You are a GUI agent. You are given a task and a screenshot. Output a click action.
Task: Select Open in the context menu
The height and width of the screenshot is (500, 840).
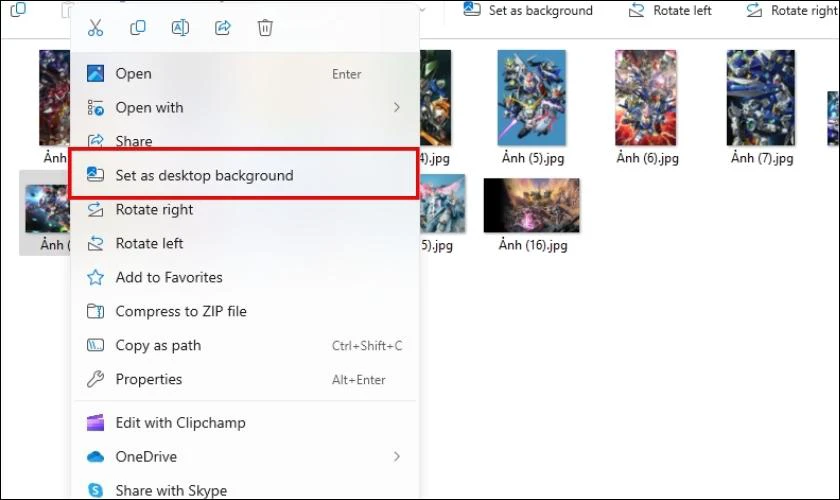pos(244,73)
